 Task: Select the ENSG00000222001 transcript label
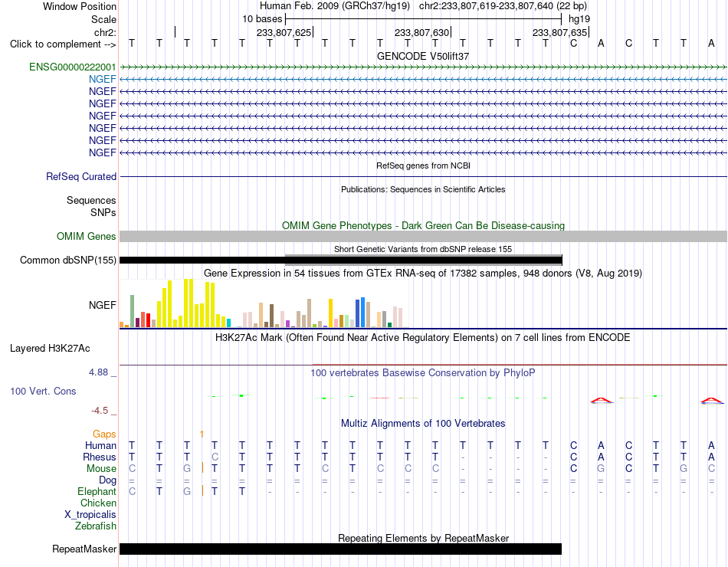[x=73, y=67]
